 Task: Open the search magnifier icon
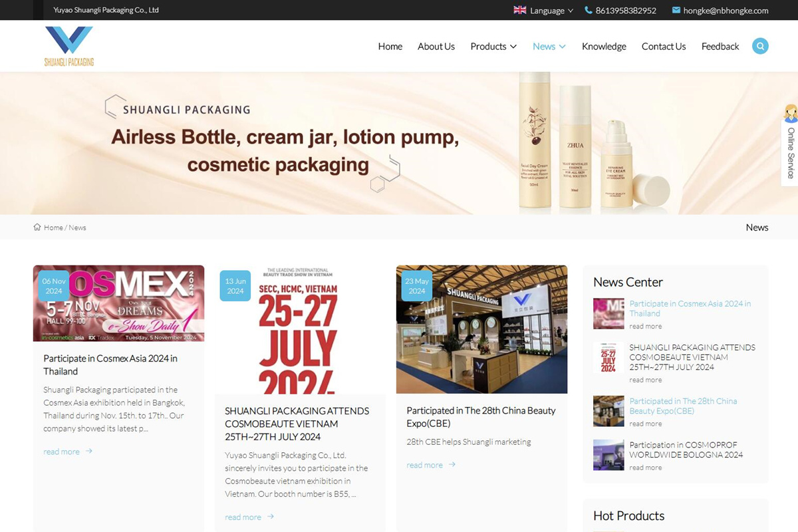click(x=760, y=46)
